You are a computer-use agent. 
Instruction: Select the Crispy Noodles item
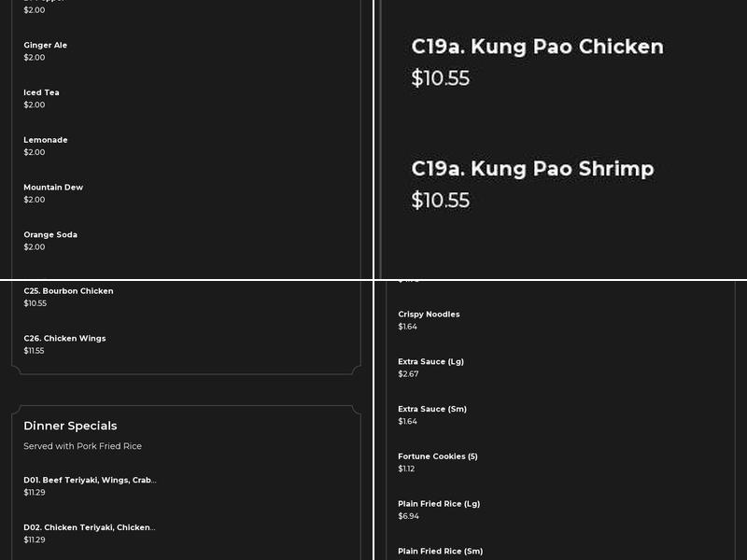(429, 314)
